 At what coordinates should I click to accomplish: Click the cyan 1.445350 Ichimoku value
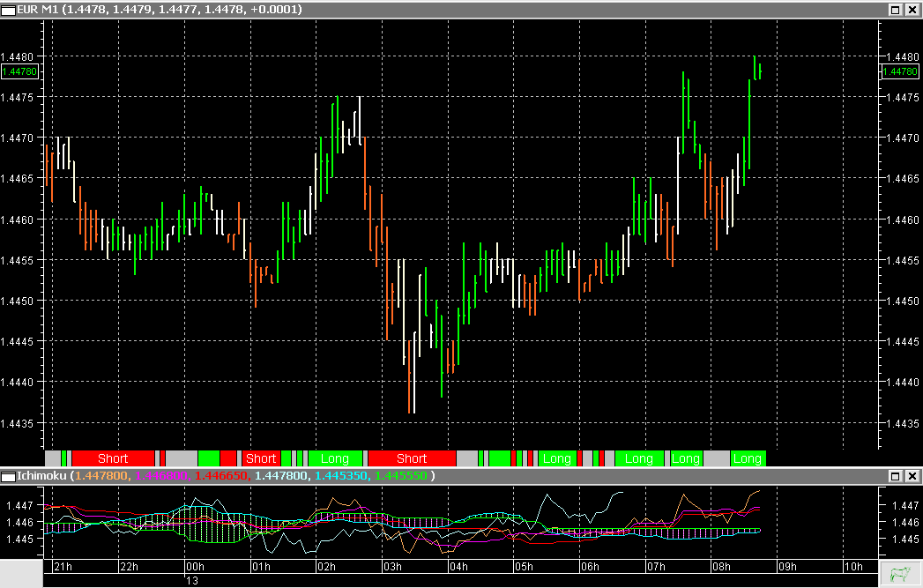pyautogui.click(x=340, y=475)
